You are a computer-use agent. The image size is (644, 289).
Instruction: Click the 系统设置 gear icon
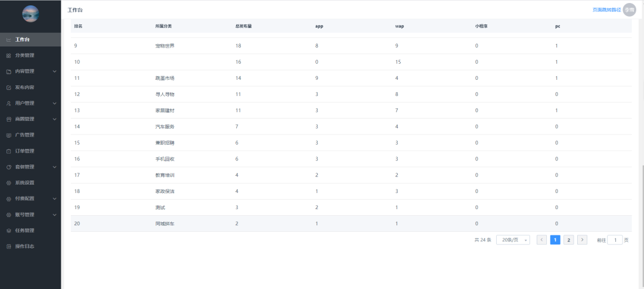pyautogui.click(x=8, y=183)
